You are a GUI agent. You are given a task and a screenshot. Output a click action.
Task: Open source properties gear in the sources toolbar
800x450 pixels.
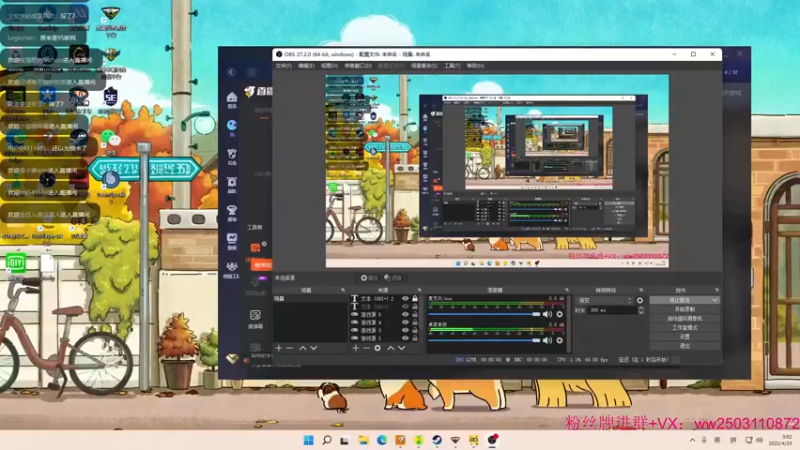pos(378,348)
